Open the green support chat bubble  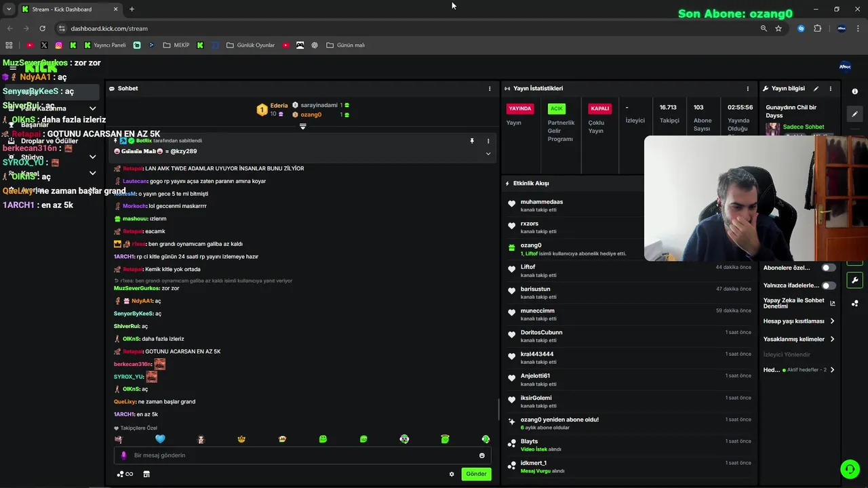(x=850, y=468)
